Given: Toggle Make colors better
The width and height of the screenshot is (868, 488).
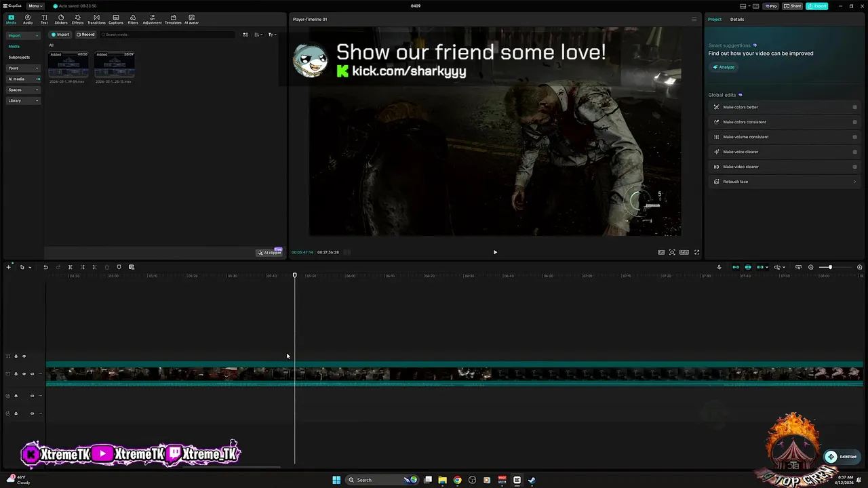Looking at the screenshot, I should 854,107.
